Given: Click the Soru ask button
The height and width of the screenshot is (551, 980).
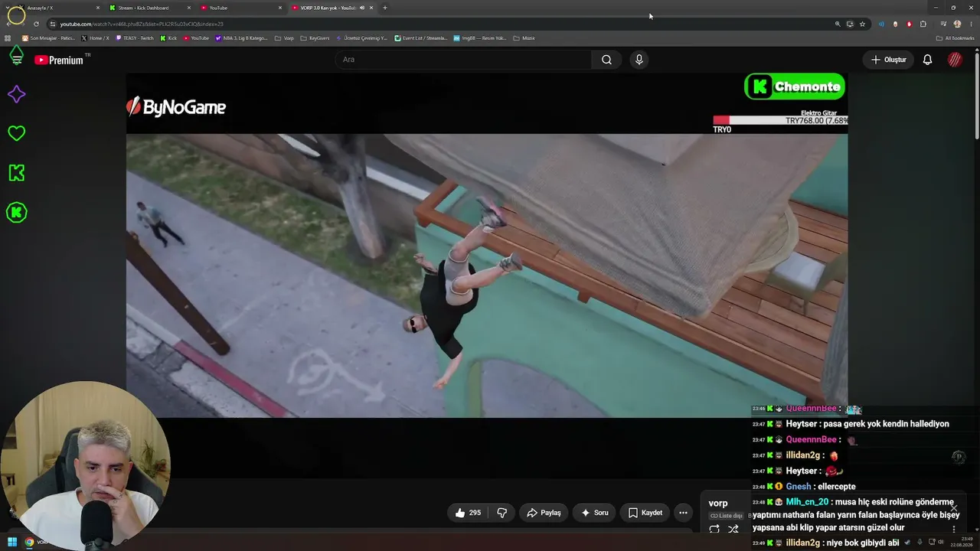Looking at the screenshot, I should coord(594,513).
